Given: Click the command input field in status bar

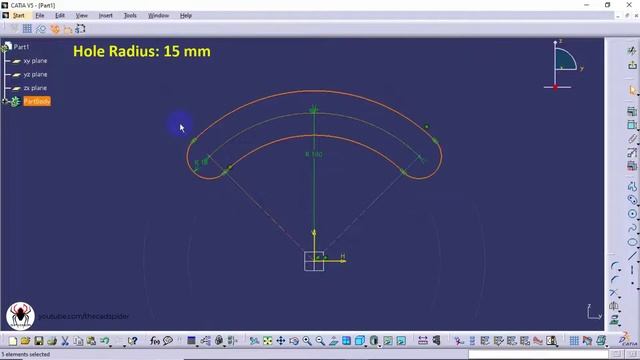Looking at the screenshot, I should [x=538, y=354].
